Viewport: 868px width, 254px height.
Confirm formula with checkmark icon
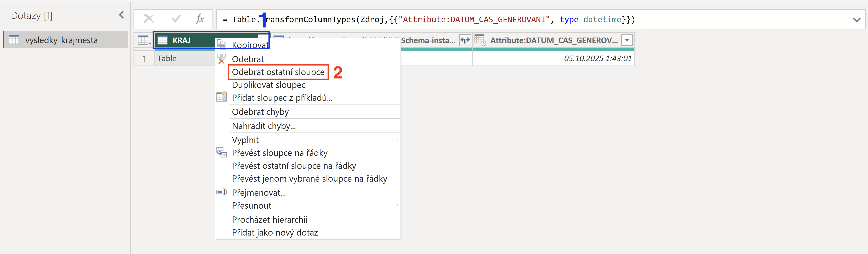(176, 19)
